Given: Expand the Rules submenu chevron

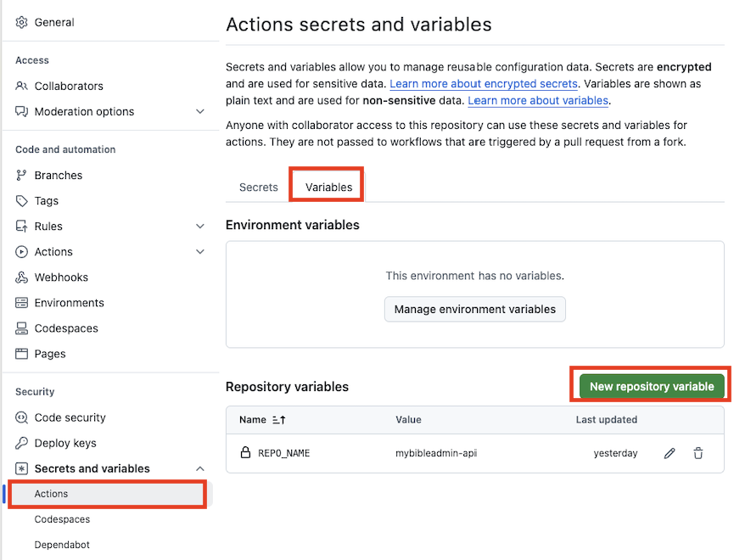Looking at the screenshot, I should pyautogui.click(x=200, y=227).
